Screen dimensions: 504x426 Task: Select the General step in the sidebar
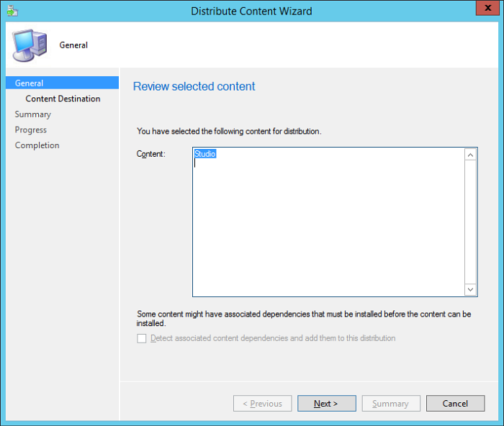click(x=30, y=83)
